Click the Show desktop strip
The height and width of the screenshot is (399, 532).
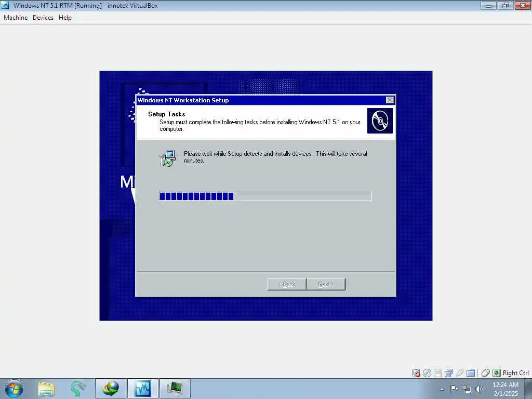coord(528,389)
